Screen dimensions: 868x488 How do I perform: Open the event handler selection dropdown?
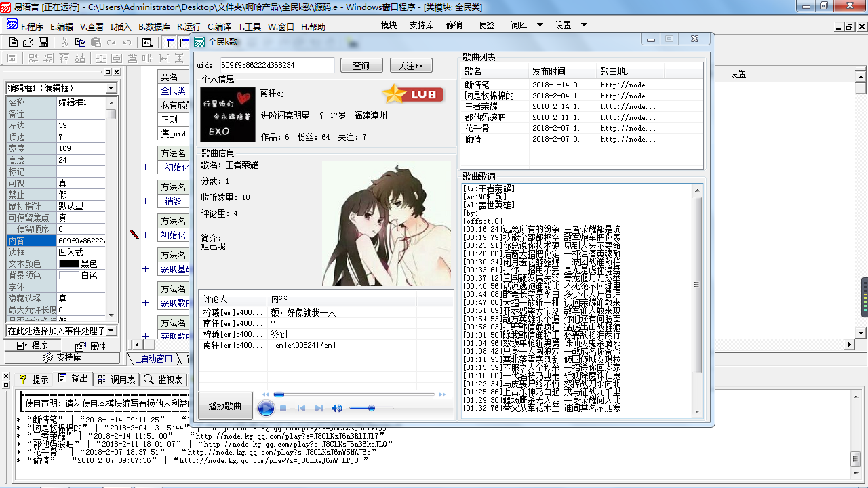coord(111,331)
